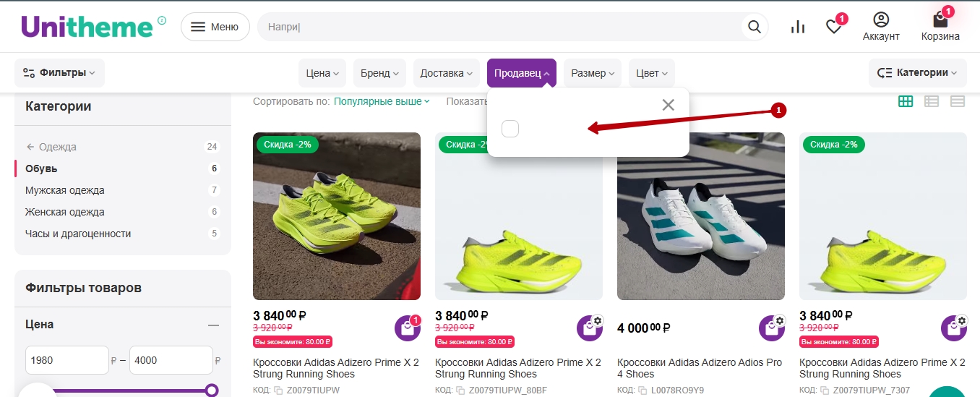Open the Аккаунт profile icon
This screenshot has width=980, height=397.
coord(881,27)
